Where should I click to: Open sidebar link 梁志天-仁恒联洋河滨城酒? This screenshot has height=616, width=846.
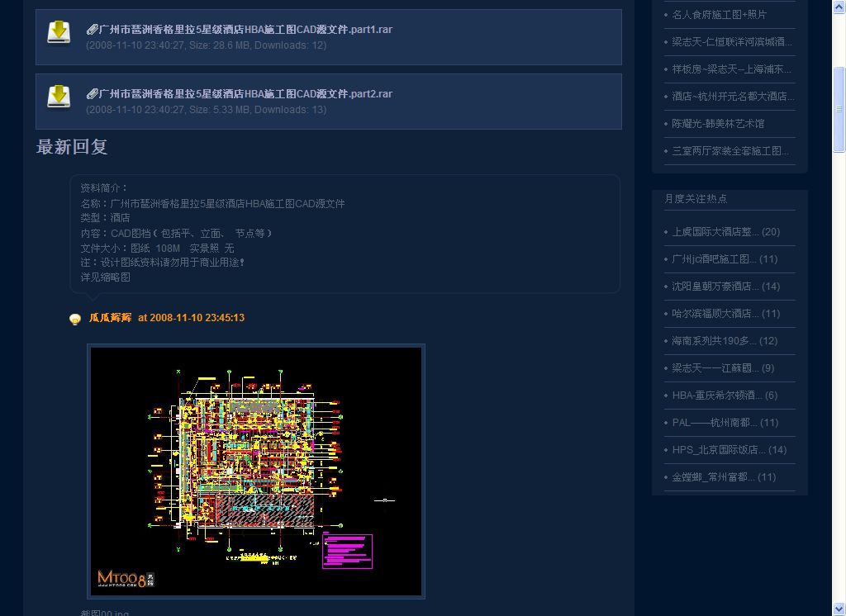[732, 42]
